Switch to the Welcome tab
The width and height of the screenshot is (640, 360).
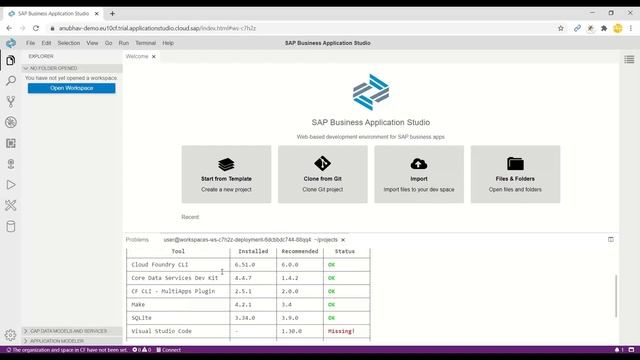[137, 56]
